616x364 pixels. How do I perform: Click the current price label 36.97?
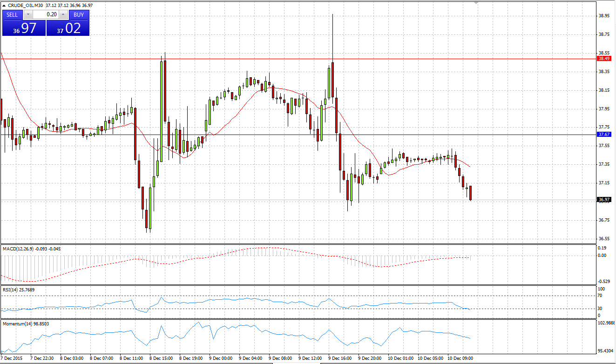click(x=604, y=199)
